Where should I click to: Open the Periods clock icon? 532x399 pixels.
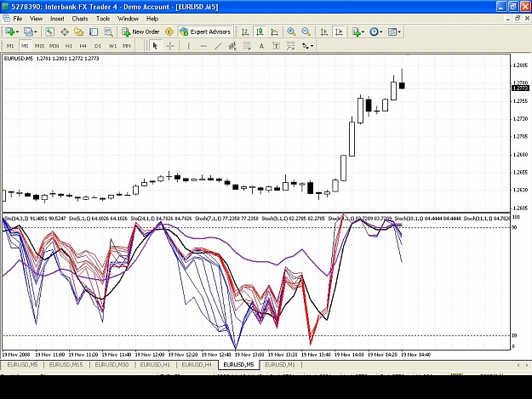pos(374,31)
